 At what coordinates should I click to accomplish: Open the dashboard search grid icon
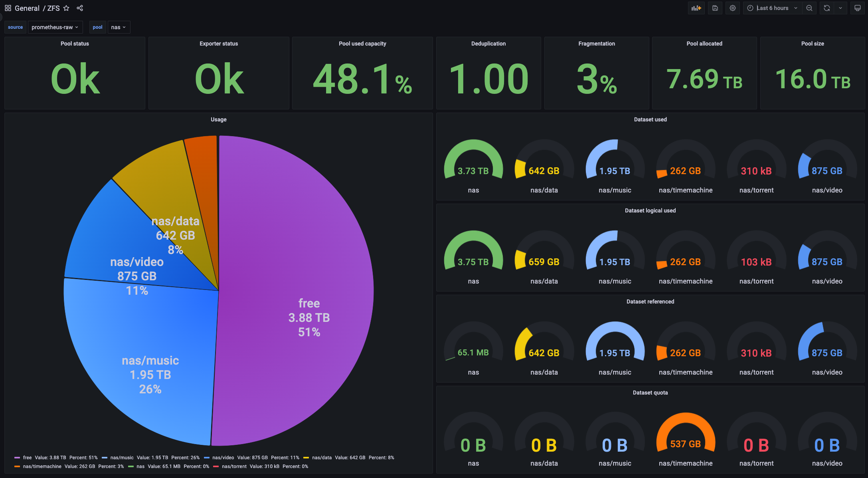tap(8, 8)
